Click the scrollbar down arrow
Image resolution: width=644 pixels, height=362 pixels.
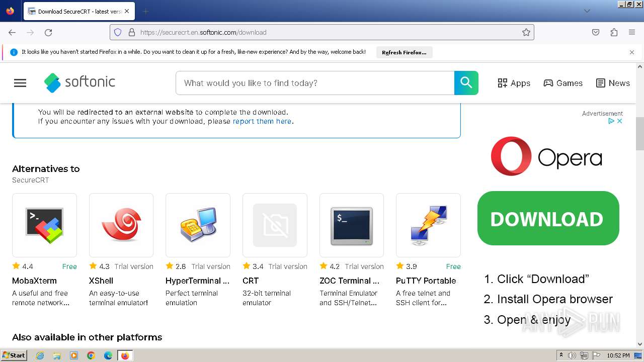click(x=640, y=344)
